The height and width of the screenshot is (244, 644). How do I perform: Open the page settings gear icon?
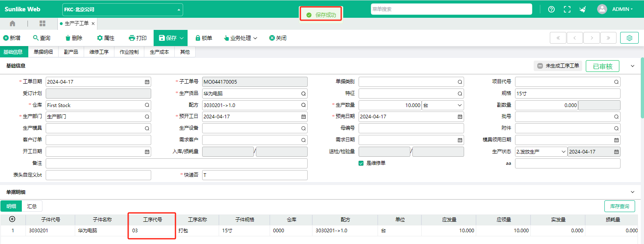point(629,38)
